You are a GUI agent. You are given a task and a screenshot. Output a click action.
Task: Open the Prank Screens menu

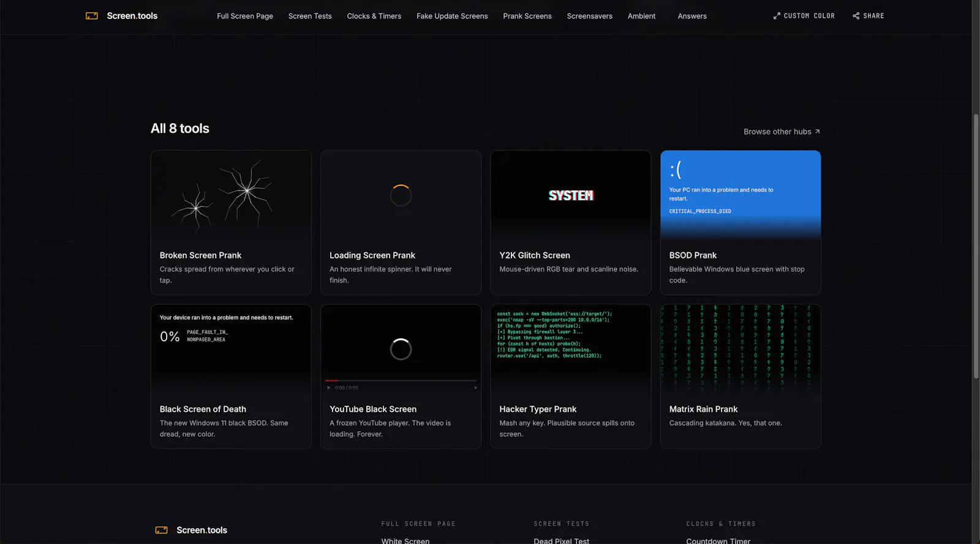tap(527, 16)
